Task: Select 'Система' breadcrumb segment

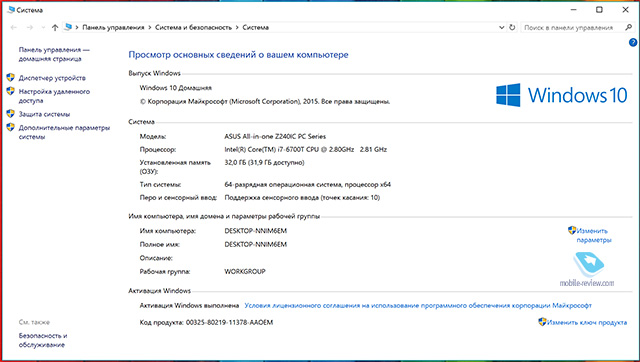Action: pyautogui.click(x=256, y=27)
